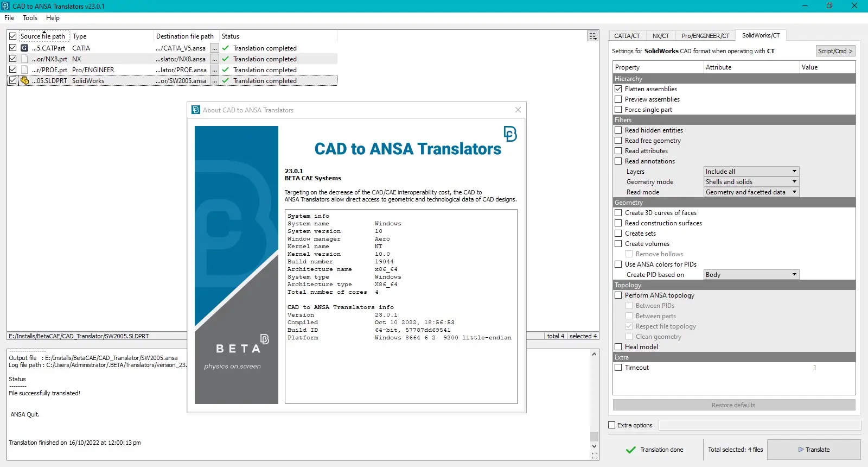Enable Read free geometry filter
Image resolution: width=868 pixels, height=467 pixels.
tap(618, 140)
